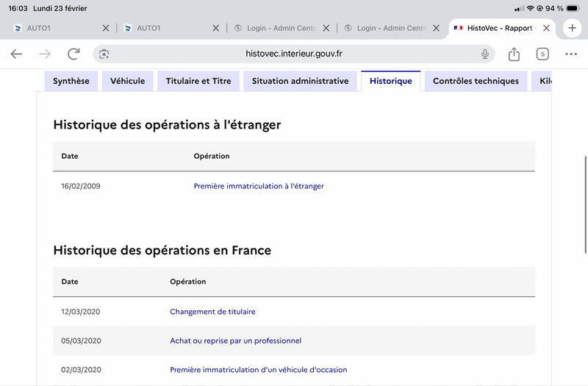Image resolution: width=588 pixels, height=386 pixels.
Task: Tap the histovec.interieur.gouv.fr address field
Action: 294,54
